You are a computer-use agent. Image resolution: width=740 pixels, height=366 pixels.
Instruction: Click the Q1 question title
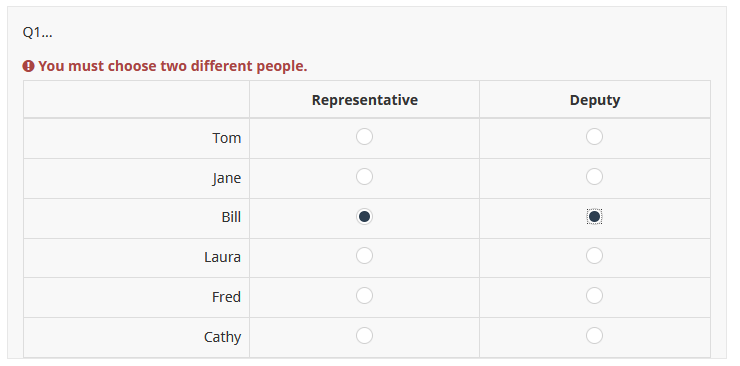(37, 33)
